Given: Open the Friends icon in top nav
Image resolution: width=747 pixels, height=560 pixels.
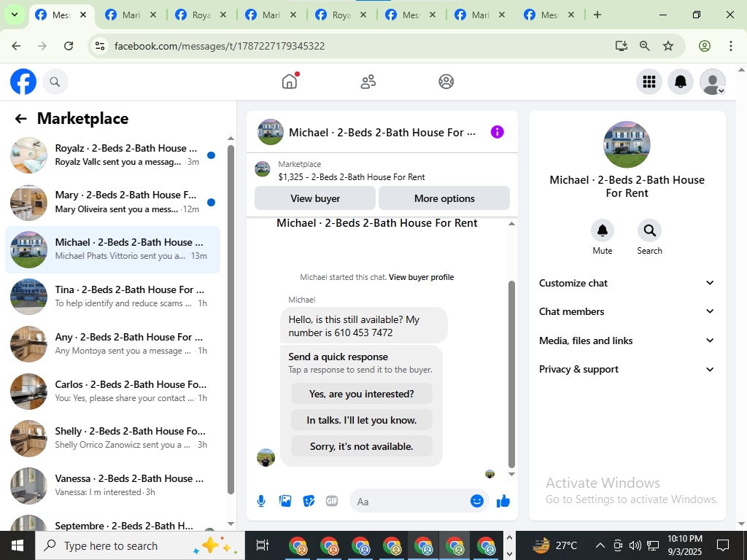Looking at the screenshot, I should [x=368, y=82].
